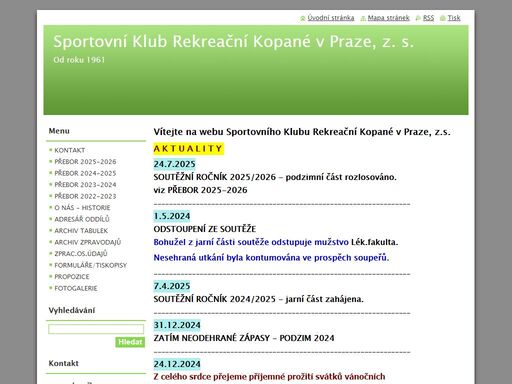
Task: Open FORMULÁŘE/TISKOPISY menu item
Action: click(x=91, y=265)
